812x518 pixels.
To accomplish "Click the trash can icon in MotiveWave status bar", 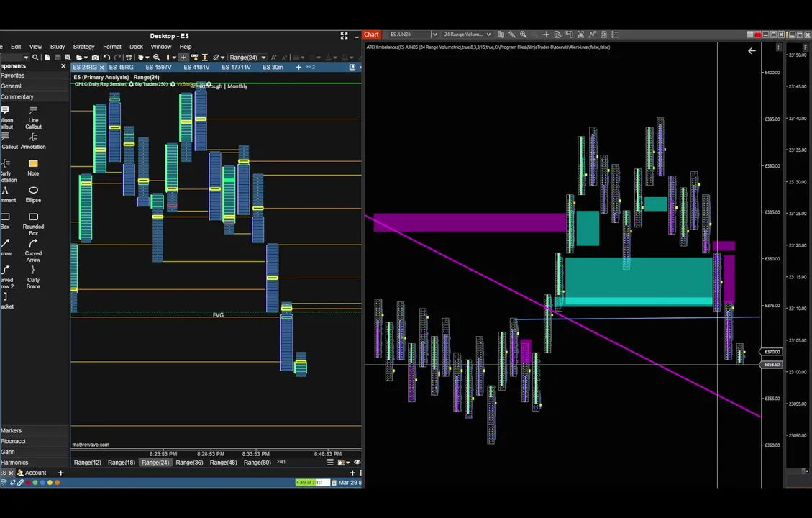I will coord(334,482).
